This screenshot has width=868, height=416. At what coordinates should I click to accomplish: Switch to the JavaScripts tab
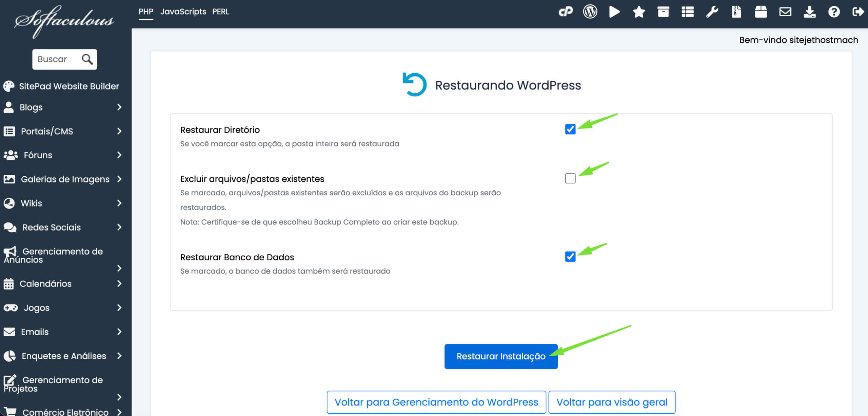[x=183, y=12]
